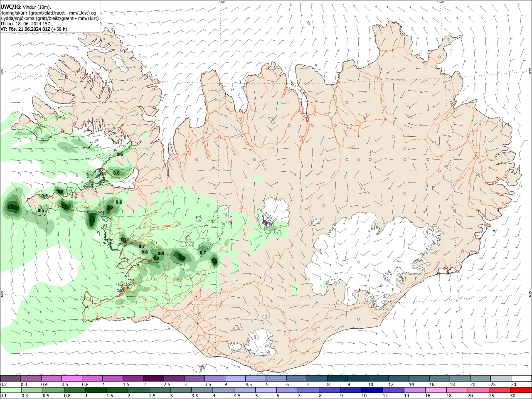Click the "UWC/IG: Vindur (10m)" title text
The width and height of the screenshot is (532, 399).
26,7
